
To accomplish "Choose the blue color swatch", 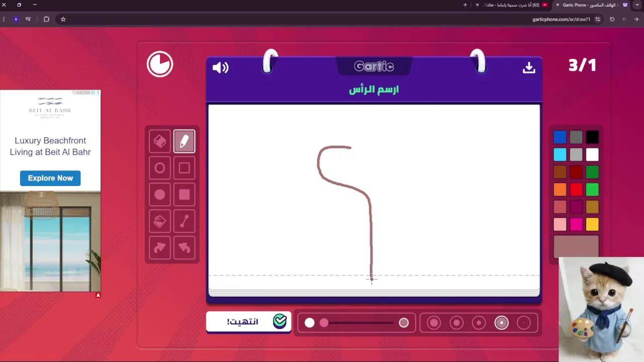I will (x=560, y=137).
